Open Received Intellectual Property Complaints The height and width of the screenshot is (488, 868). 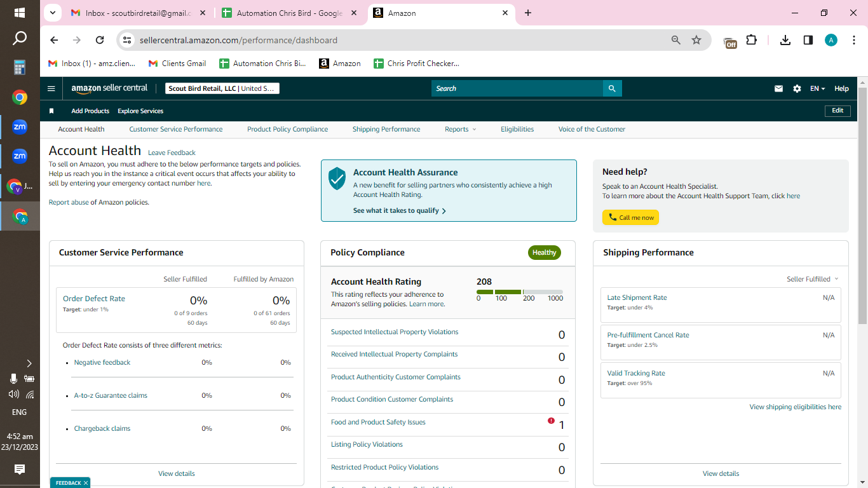(395, 354)
